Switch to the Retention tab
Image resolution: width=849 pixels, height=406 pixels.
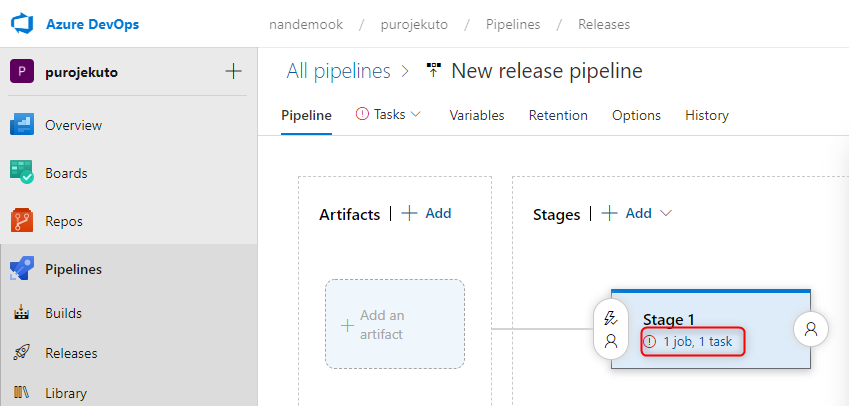(558, 115)
